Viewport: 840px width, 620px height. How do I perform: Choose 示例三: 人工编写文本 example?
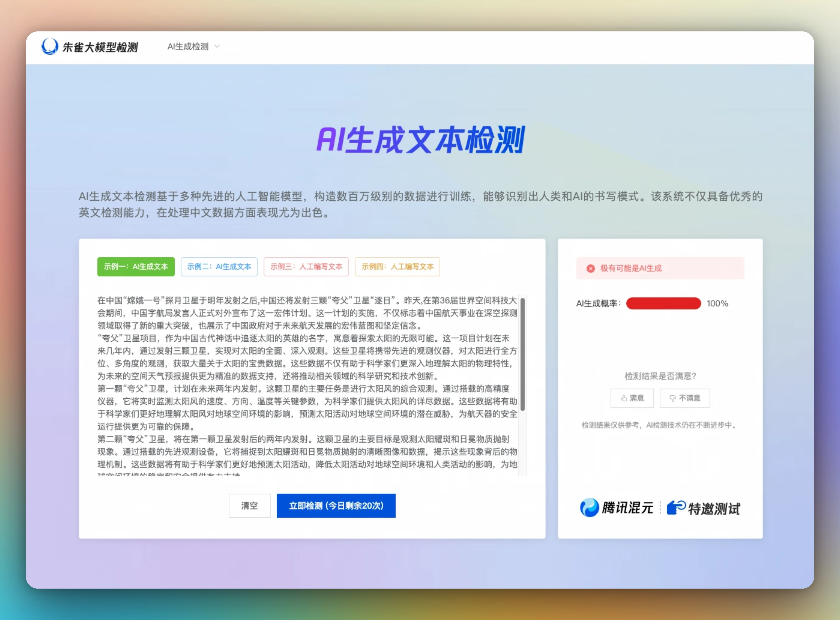306,267
